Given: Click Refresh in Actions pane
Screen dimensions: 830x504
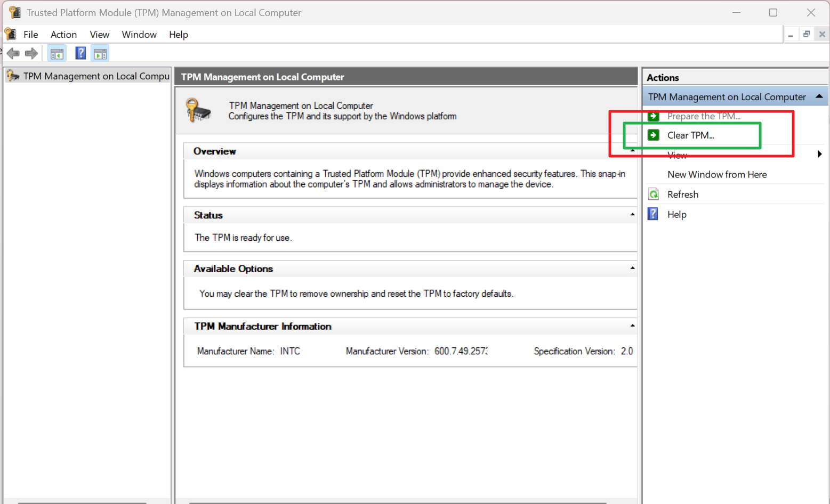Looking at the screenshot, I should tap(683, 194).
